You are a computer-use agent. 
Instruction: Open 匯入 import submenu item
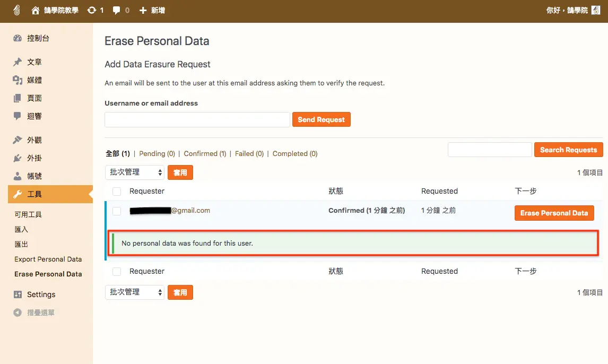21,229
